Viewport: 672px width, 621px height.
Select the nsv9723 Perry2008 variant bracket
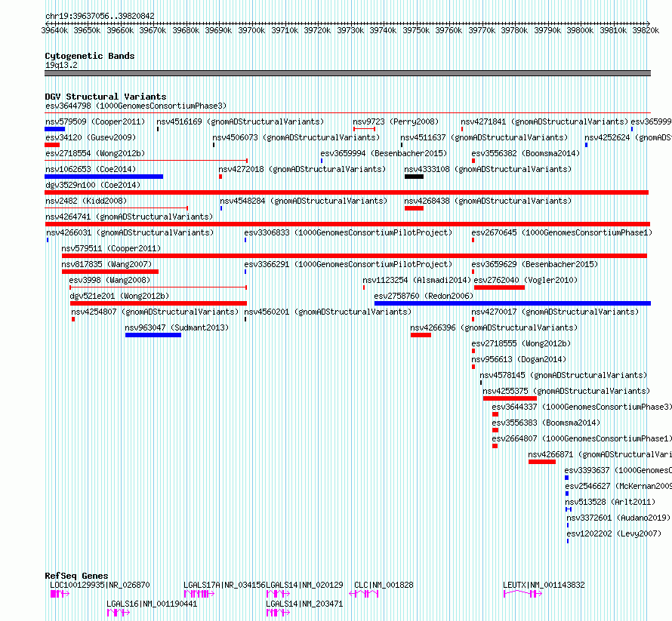[x=364, y=129]
